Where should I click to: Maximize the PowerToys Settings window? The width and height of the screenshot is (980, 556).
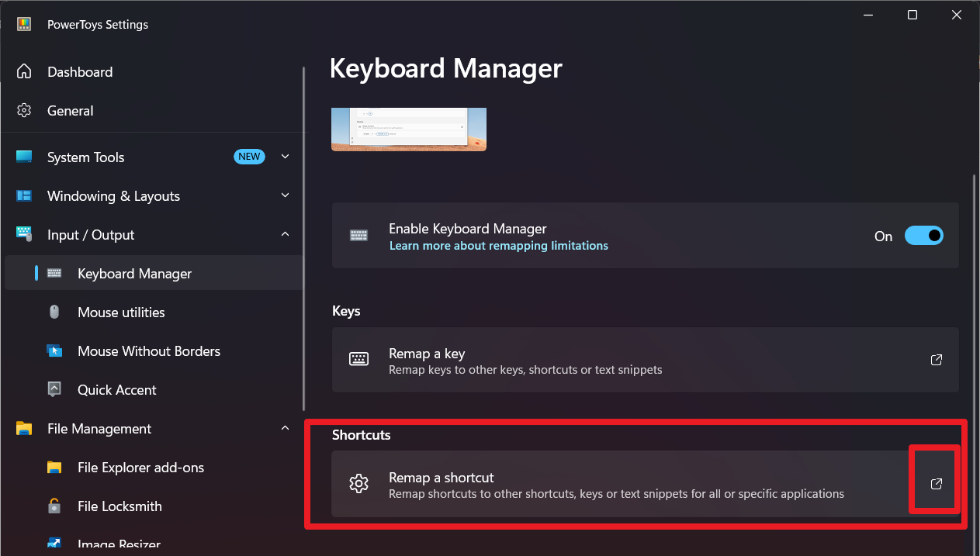(912, 15)
